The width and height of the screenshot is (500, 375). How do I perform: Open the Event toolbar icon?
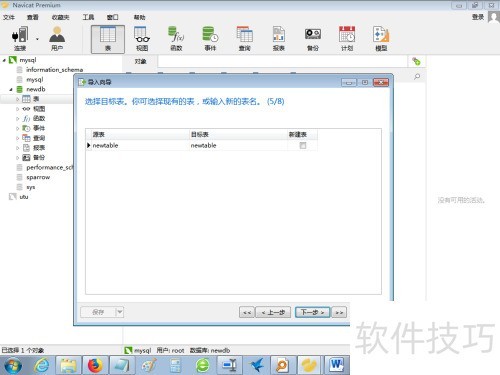pyautogui.click(x=210, y=39)
